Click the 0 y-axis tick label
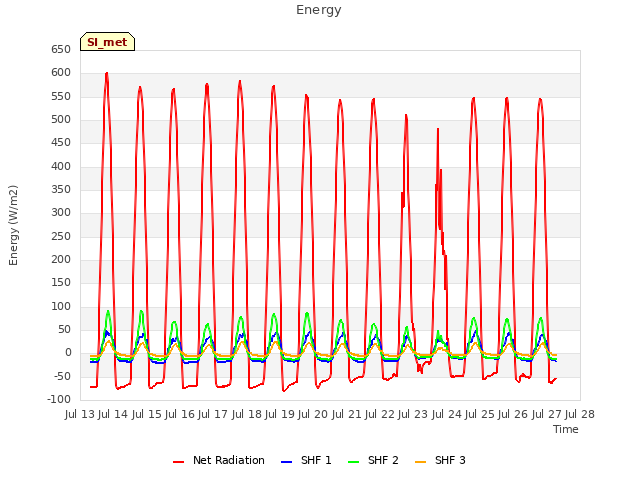 pyautogui.click(x=68, y=353)
